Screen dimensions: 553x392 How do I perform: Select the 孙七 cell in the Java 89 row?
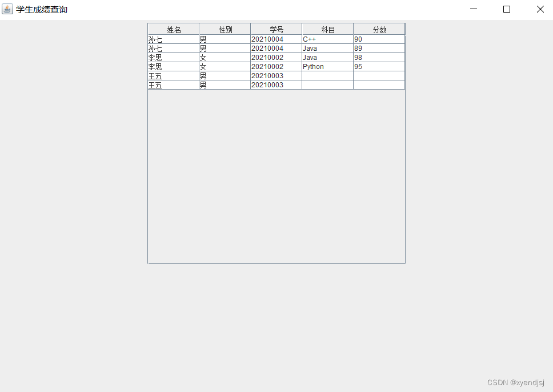pyautogui.click(x=174, y=49)
